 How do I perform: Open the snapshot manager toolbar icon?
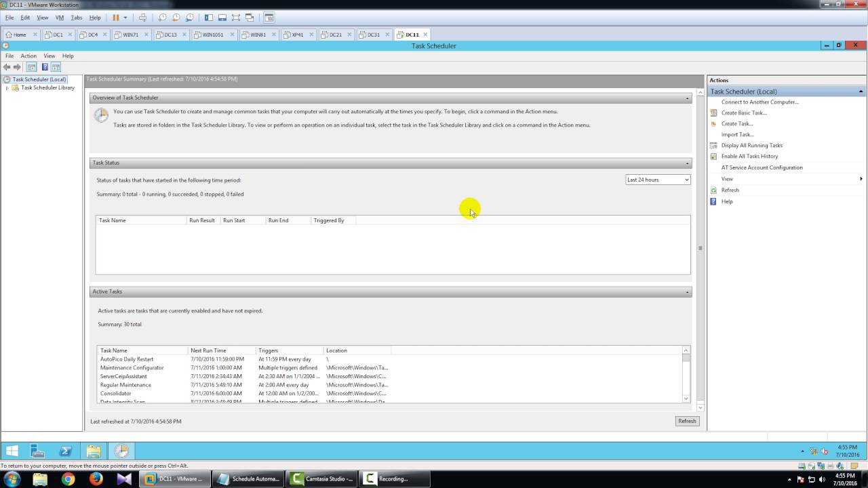pos(189,18)
